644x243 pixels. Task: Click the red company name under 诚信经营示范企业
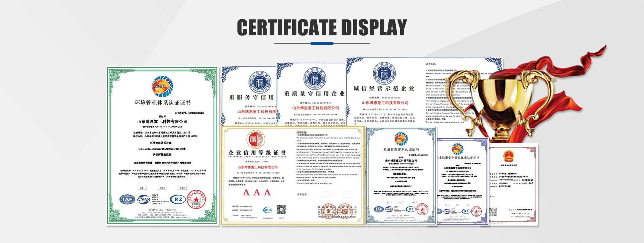point(385,103)
